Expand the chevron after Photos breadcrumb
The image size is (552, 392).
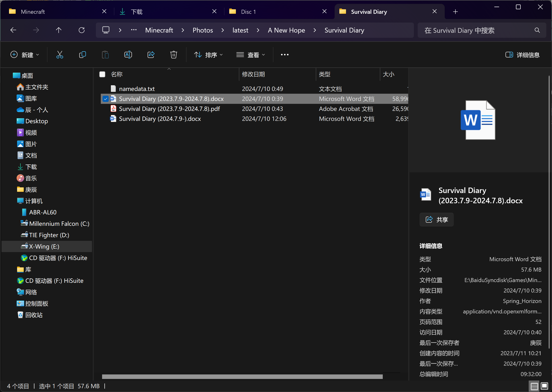pos(222,30)
